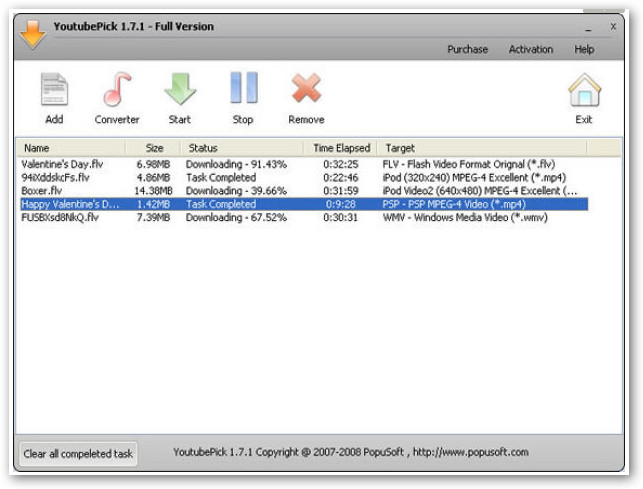
Task: Click the 0:9:28 elapsed time
Action: coord(340,204)
